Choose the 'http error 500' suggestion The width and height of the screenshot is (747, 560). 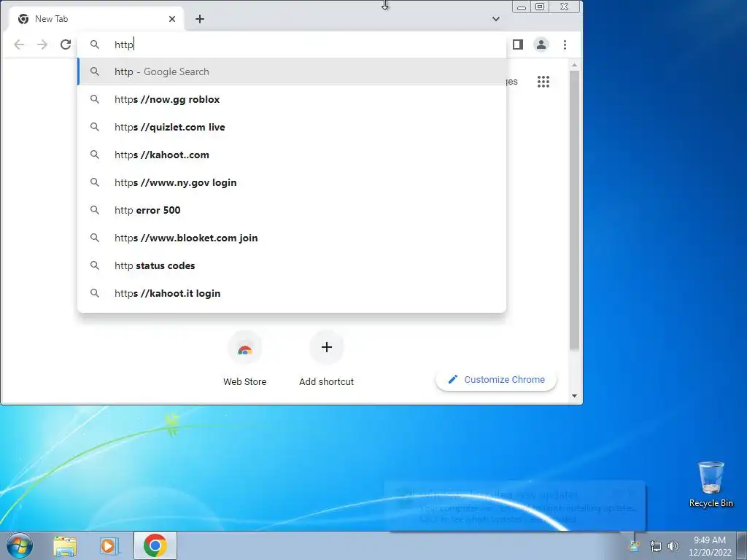point(292,210)
